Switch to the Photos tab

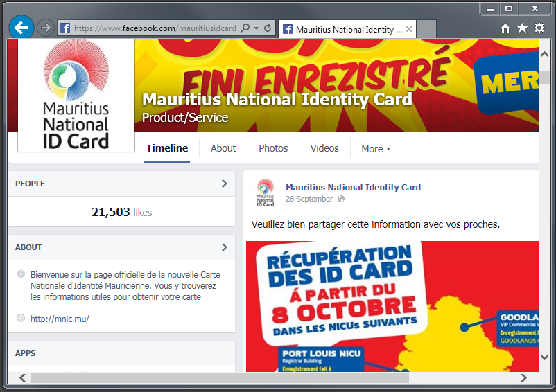click(x=273, y=148)
